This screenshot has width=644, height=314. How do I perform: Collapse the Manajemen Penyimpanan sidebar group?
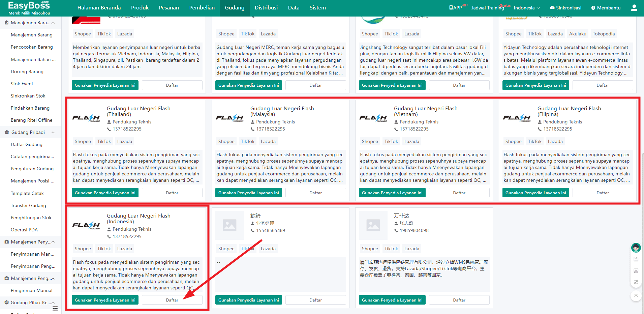[x=53, y=242]
